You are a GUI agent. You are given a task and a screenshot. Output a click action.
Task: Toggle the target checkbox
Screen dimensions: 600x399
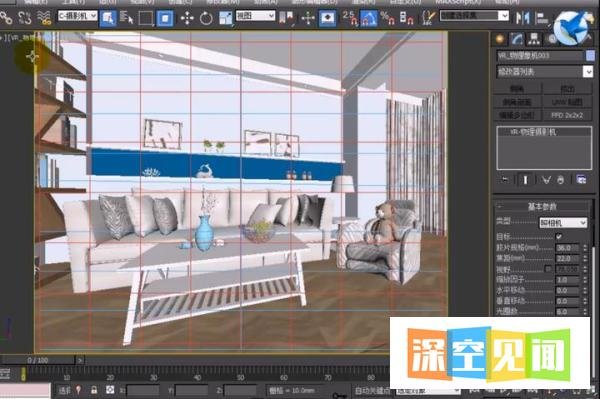(x=559, y=236)
